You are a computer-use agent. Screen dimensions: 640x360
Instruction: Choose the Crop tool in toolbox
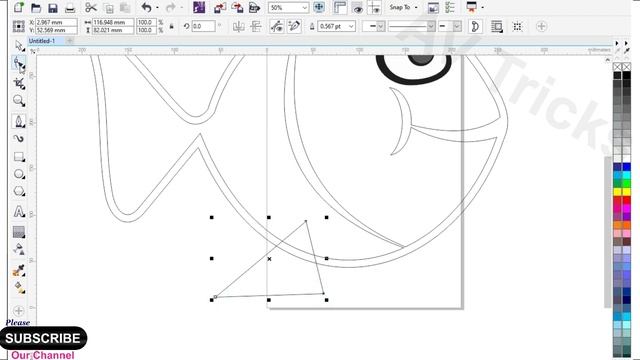pos(19,84)
